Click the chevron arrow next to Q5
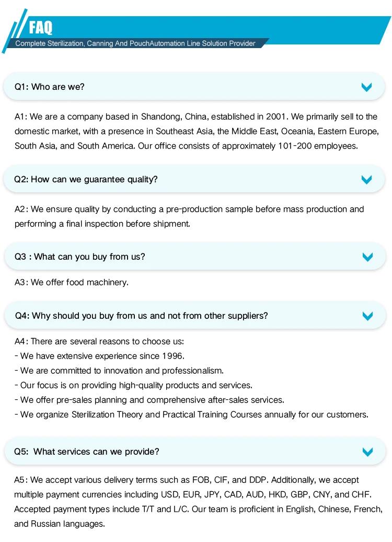392x542 pixels. click(367, 452)
